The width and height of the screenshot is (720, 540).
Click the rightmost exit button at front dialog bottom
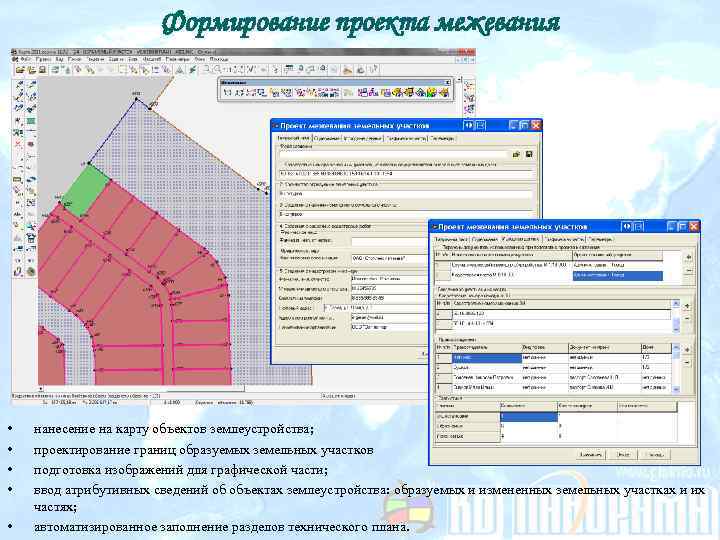[x=655, y=455]
